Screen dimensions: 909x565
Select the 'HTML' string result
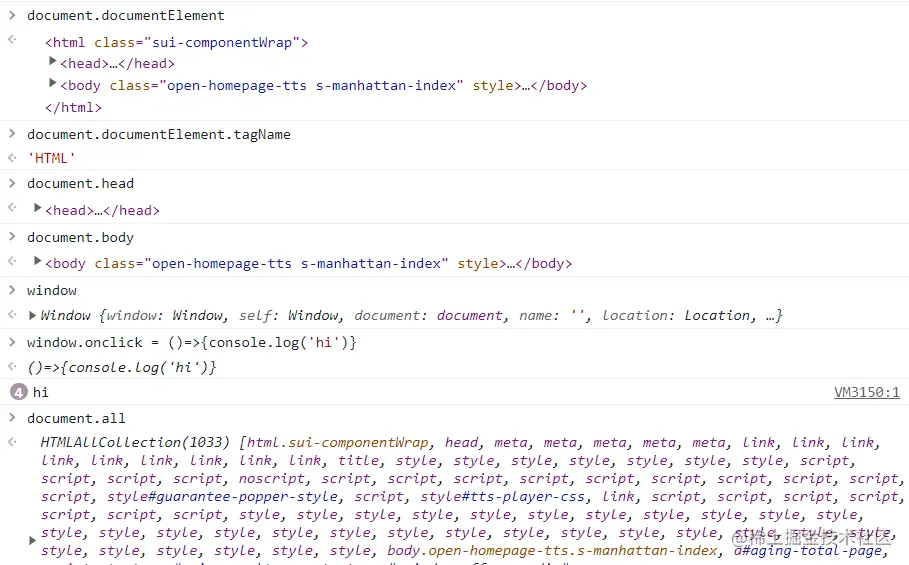[x=52, y=158]
